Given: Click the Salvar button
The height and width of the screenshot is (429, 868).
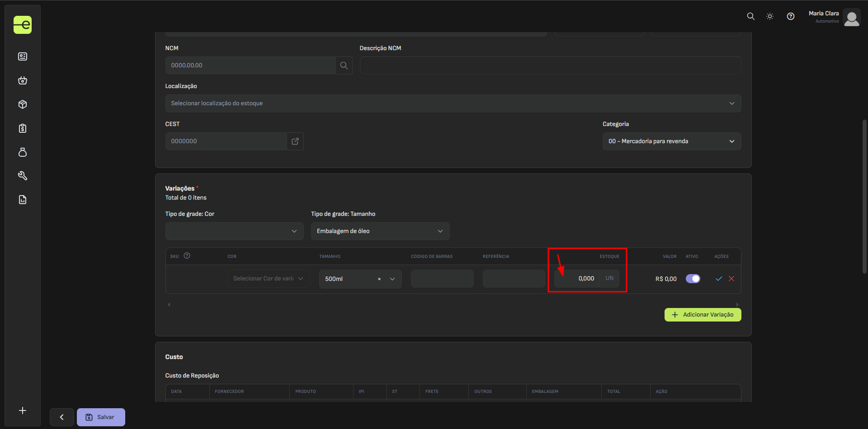Looking at the screenshot, I should 101,417.
